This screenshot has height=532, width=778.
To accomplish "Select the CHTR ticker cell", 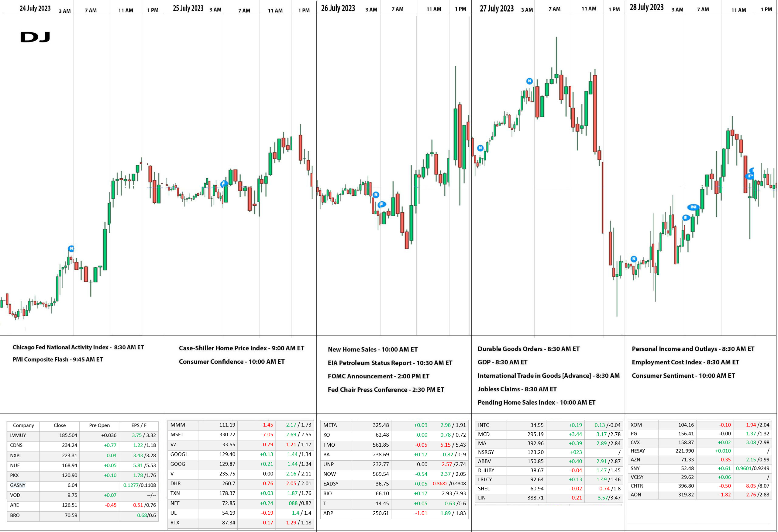I will pos(643,486).
